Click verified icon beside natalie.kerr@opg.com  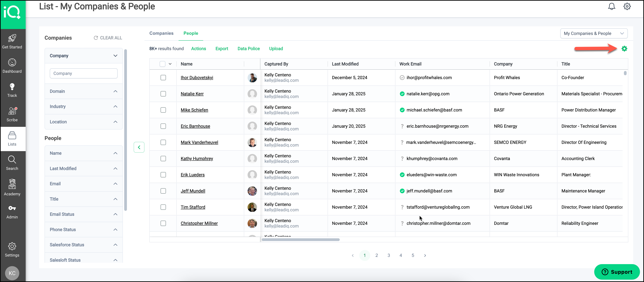coord(402,94)
